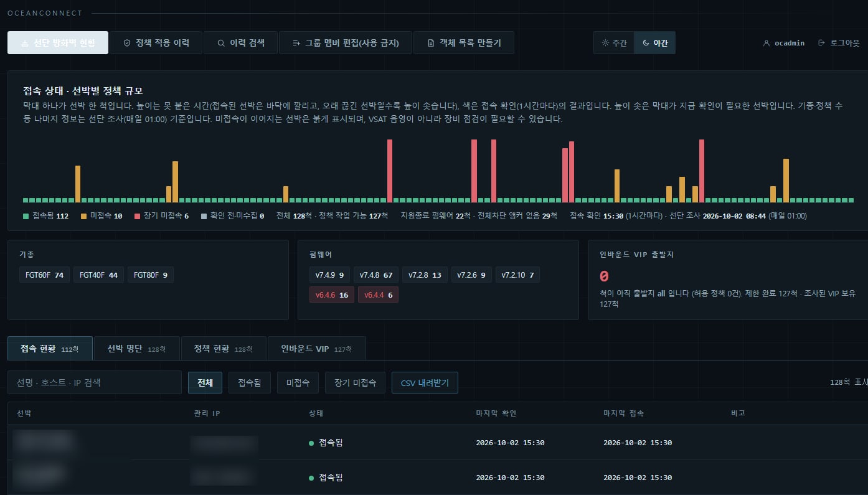Click the 관리 IP column header

click(x=207, y=413)
